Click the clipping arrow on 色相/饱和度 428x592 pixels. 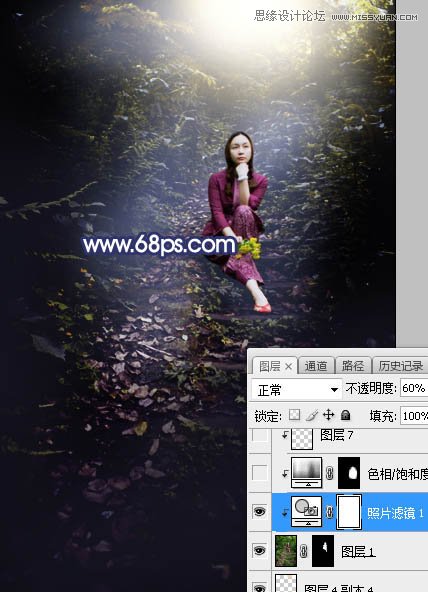[285, 473]
